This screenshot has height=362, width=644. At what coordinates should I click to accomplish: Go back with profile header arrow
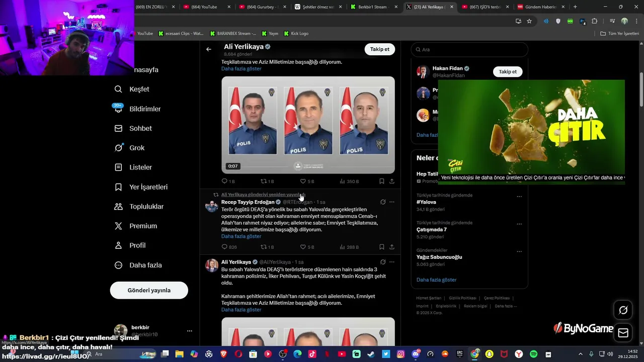[x=209, y=49]
